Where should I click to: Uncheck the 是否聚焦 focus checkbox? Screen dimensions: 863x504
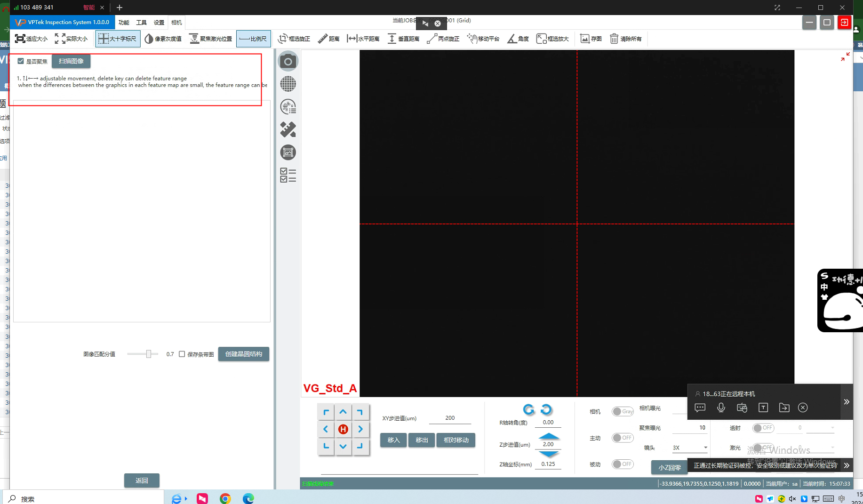tap(21, 61)
